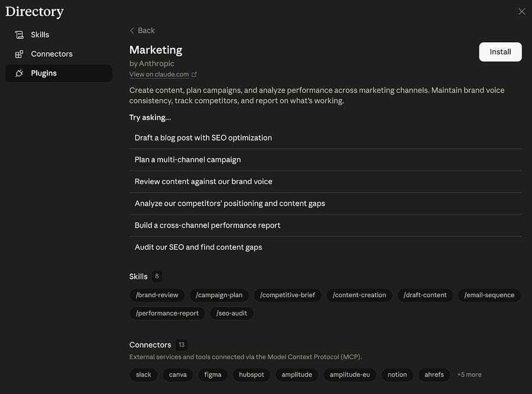Click the /content-creation skill chip
Viewport: 532px width, 394px height.
click(x=359, y=295)
